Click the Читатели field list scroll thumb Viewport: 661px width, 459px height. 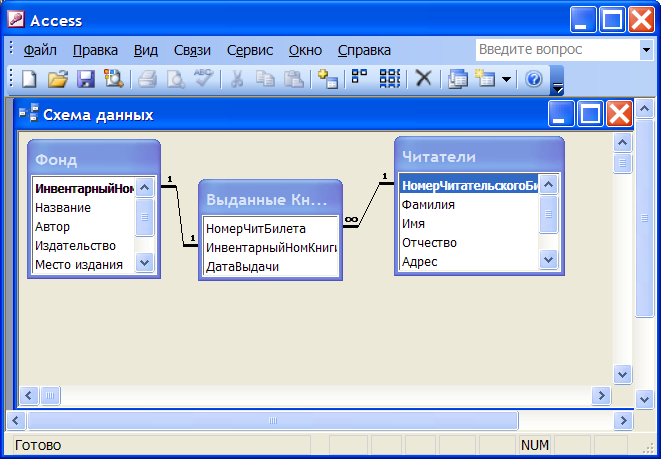click(548, 214)
